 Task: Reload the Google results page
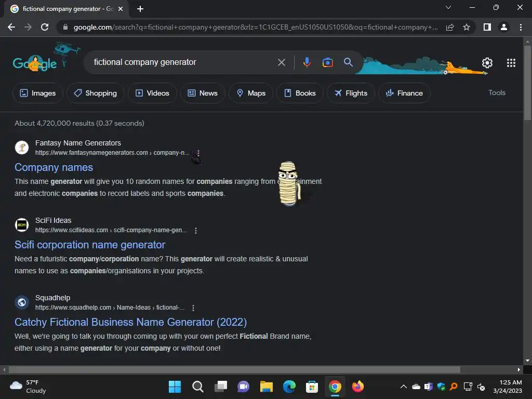click(x=45, y=27)
